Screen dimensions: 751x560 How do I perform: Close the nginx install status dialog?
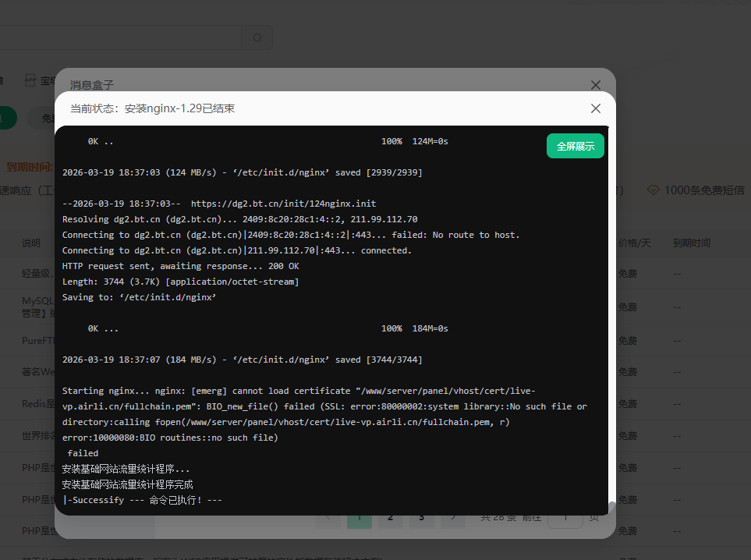click(595, 108)
